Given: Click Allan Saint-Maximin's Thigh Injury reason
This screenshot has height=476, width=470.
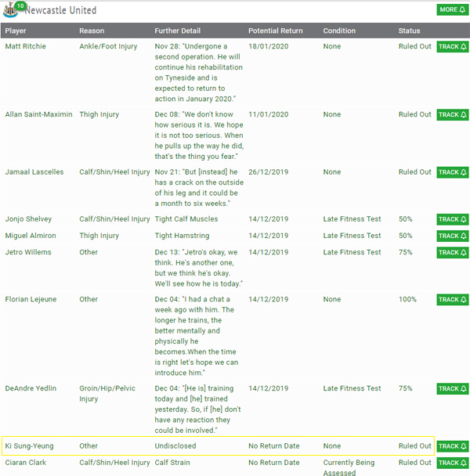Looking at the screenshot, I should [x=99, y=115].
